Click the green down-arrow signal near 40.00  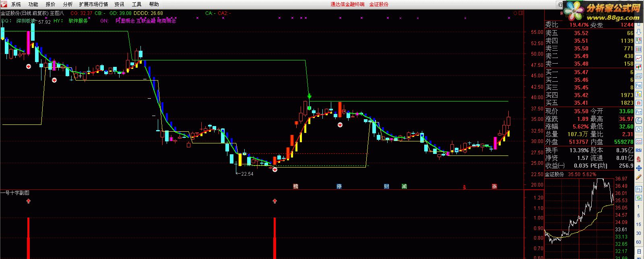pos(310,96)
